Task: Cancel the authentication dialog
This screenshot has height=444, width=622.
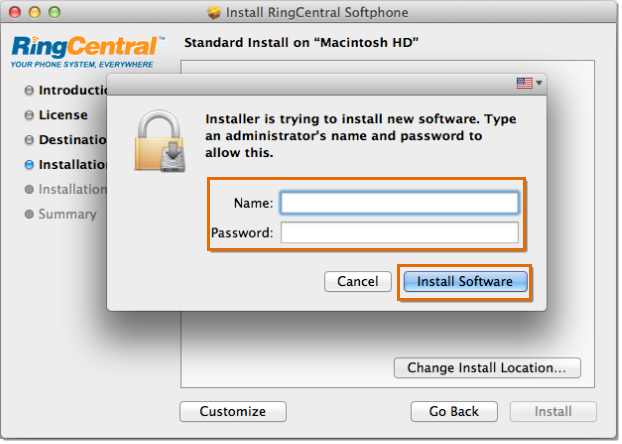Action: tap(357, 282)
